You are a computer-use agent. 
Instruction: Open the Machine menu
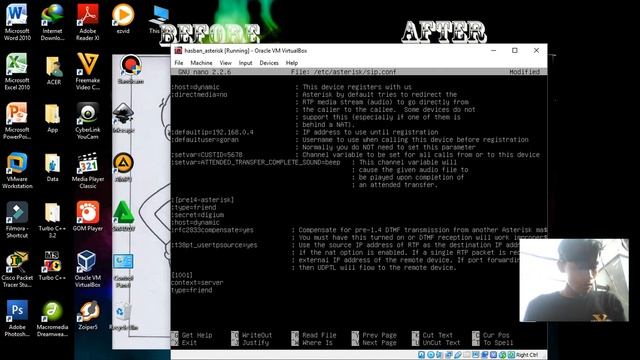pyautogui.click(x=201, y=63)
